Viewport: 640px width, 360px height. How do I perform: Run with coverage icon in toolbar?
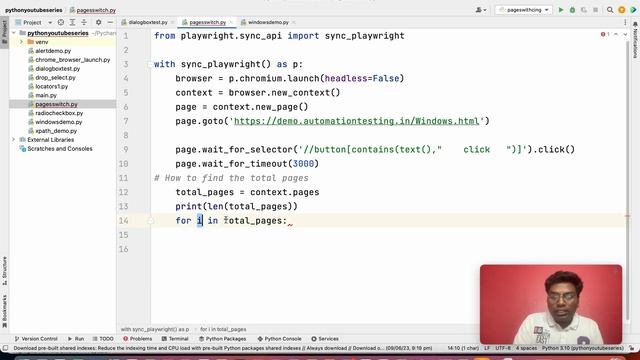pyautogui.click(x=584, y=10)
